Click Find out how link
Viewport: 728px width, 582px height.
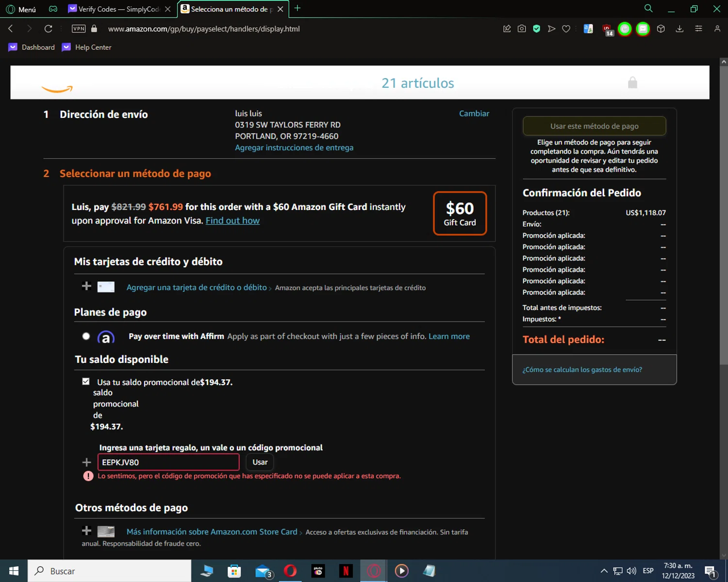(x=232, y=221)
